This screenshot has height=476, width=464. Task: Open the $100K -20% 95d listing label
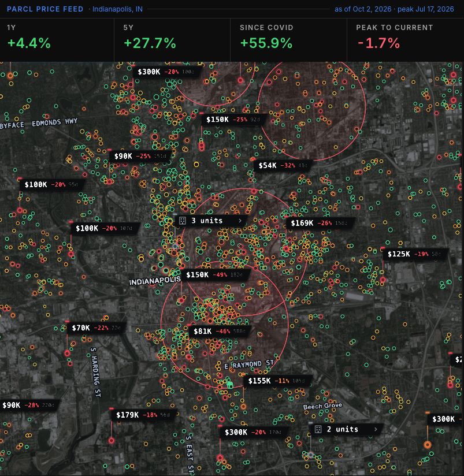point(51,185)
